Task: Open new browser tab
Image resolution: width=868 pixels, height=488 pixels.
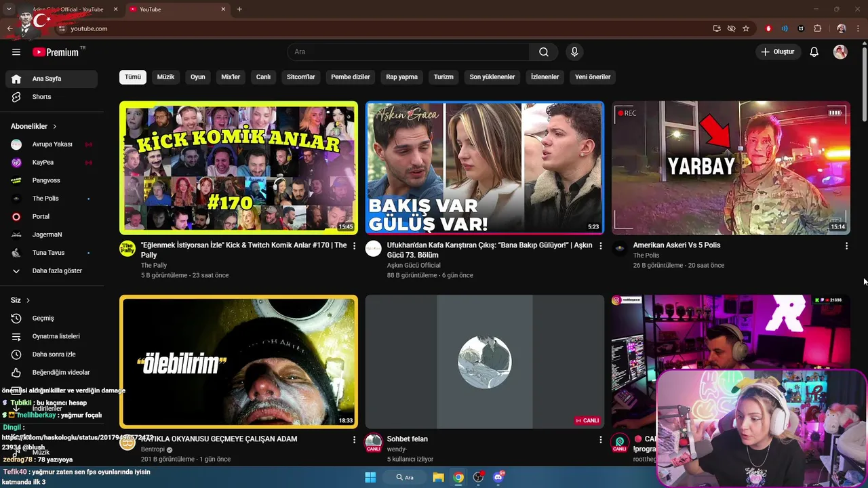Action: point(239,9)
